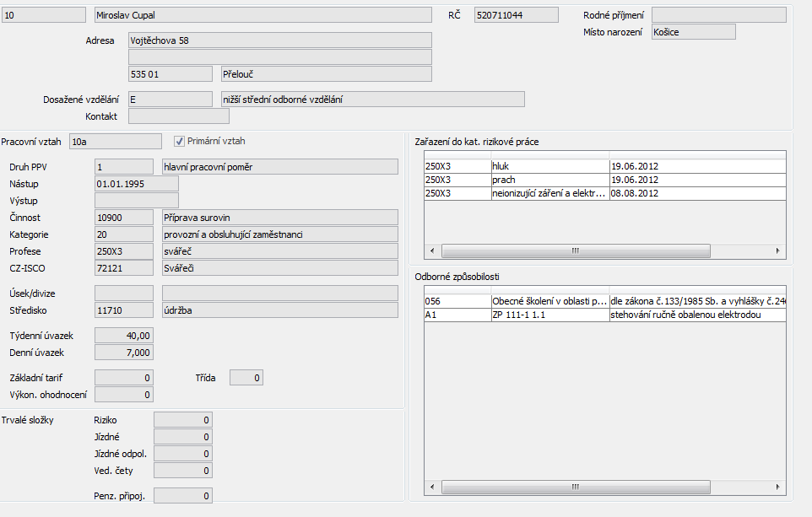Select the 'hluk' risk category row
This screenshot has width=812, height=517.
coord(549,166)
